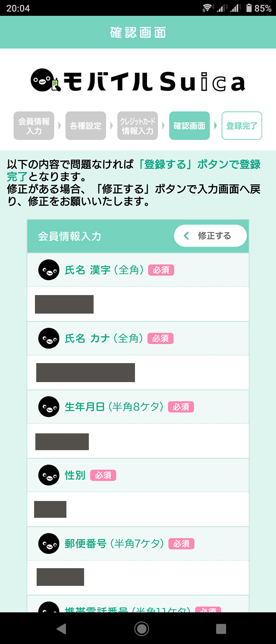Select the 登録完了 step
This screenshot has height=644, width=276.
coord(241,126)
